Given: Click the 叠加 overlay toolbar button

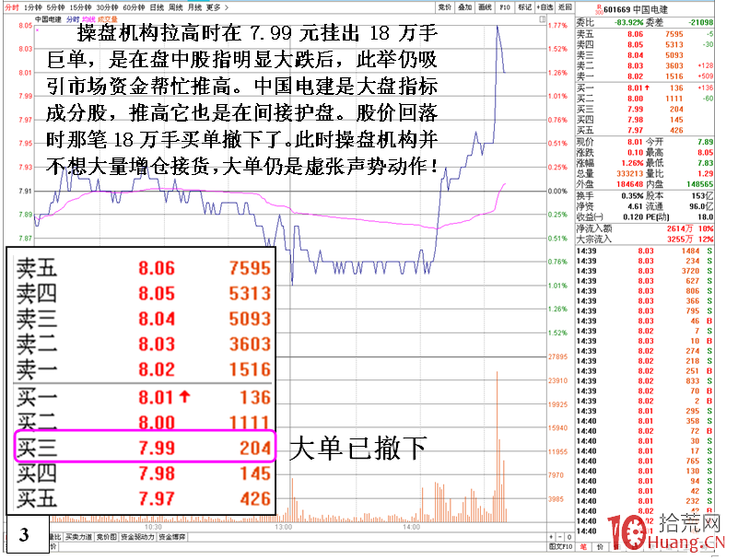Looking at the screenshot, I should [465, 7].
